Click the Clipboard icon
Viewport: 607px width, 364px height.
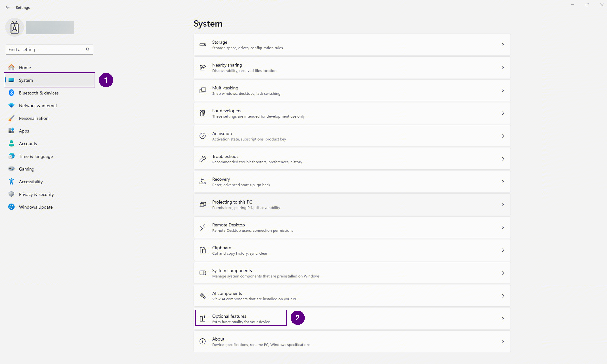pos(203,250)
